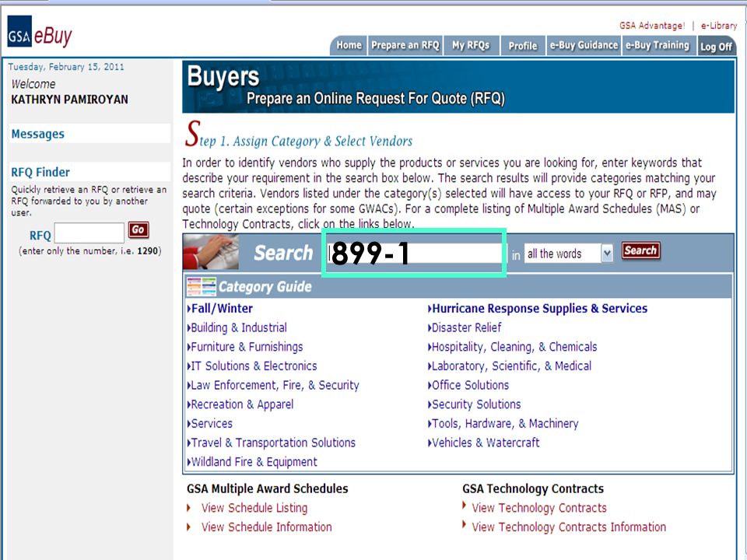The height and width of the screenshot is (560, 747).
Task: Expand the Wildland Fire & Equipment category
Action: [252, 461]
